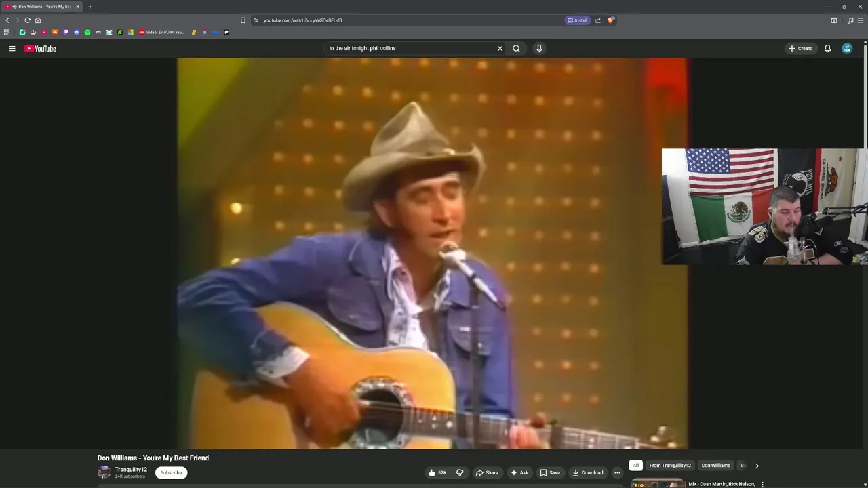The image size is (868, 488).
Task: Select the From Tranquility12 chip
Action: click(670, 466)
